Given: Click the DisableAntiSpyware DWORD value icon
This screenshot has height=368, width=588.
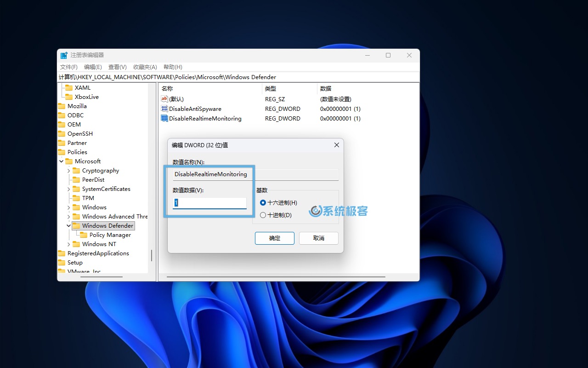Looking at the screenshot, I should (164, 109).
